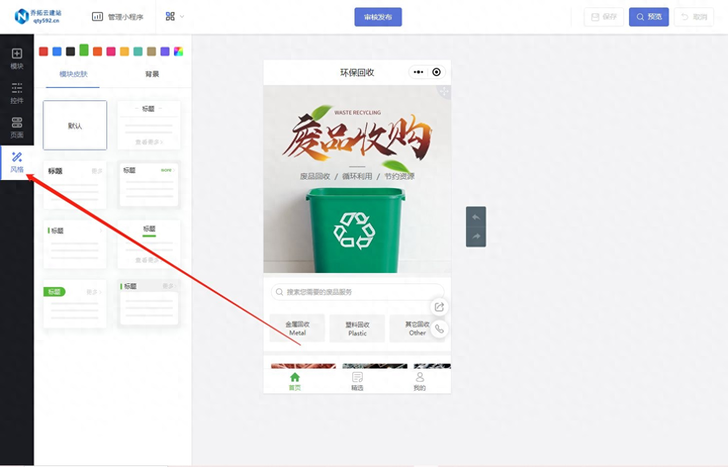Select the centered-title skin with dashes
Screen dimensions: 728x467
pyautogui.click(x=149, y=125)
